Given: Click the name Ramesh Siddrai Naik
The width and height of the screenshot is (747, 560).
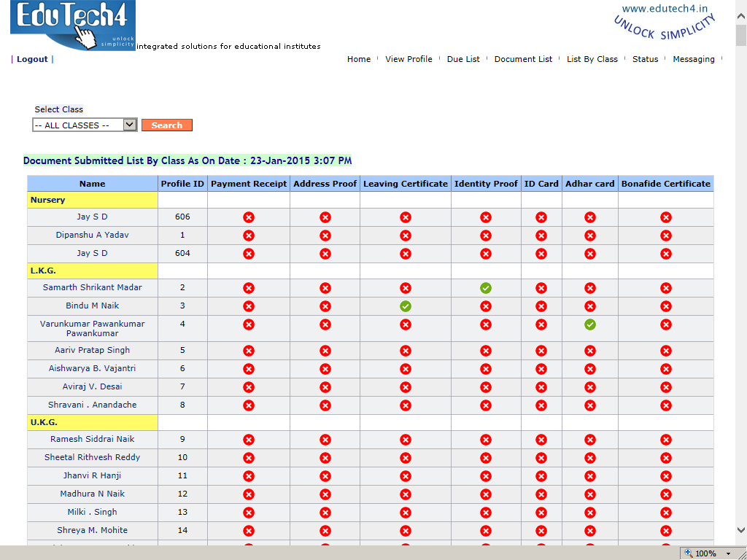Looking at the screenshot, I should [x=93, y=439].
